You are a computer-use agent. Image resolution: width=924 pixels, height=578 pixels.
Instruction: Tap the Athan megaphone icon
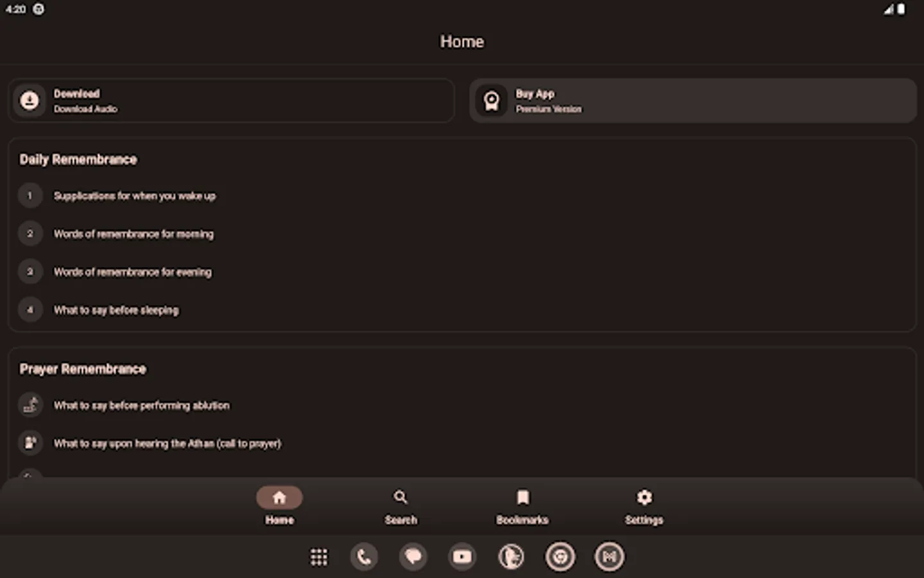point(30,442)
